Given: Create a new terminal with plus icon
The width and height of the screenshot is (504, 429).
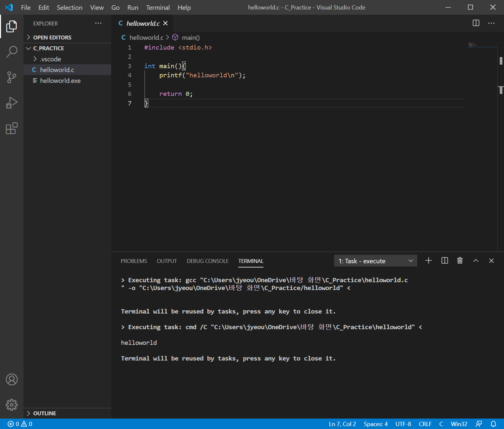Looking at the screenshot, I should tap(429, 260).
